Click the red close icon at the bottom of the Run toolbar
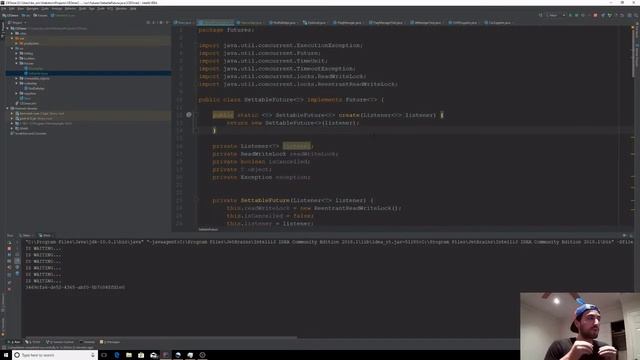Viewport: 640px width, 360px height. pos(9,289)
